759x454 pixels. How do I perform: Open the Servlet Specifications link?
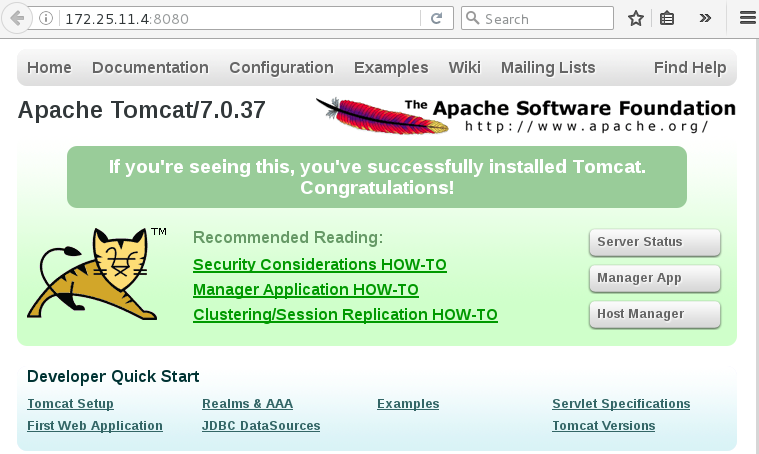[x=621, y=404]
